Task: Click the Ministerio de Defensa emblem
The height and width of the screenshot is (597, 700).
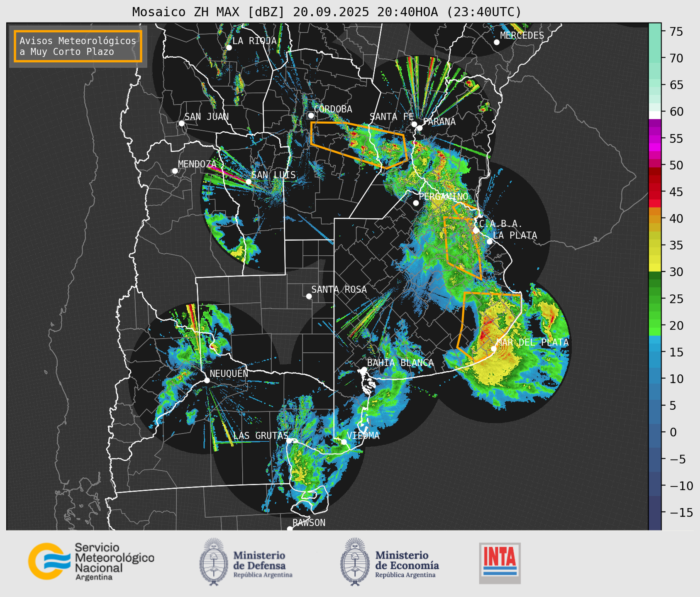Action: coord(214,562)
